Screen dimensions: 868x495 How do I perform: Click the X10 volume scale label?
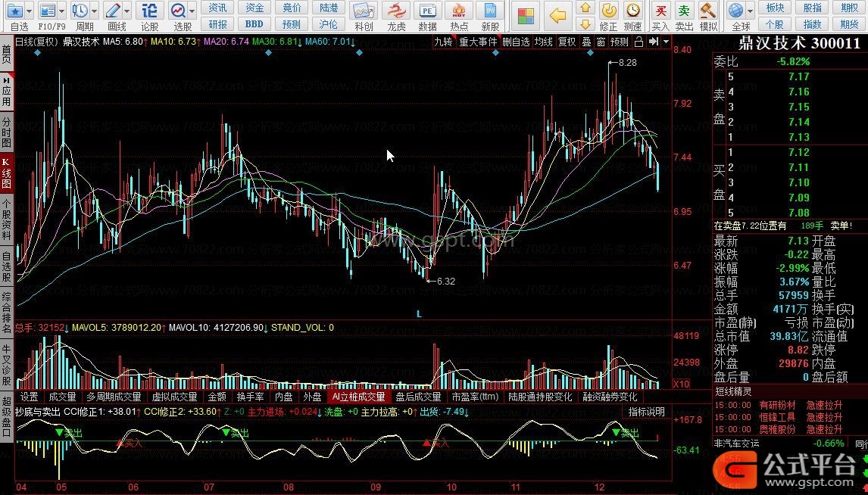tap(682, 384)
